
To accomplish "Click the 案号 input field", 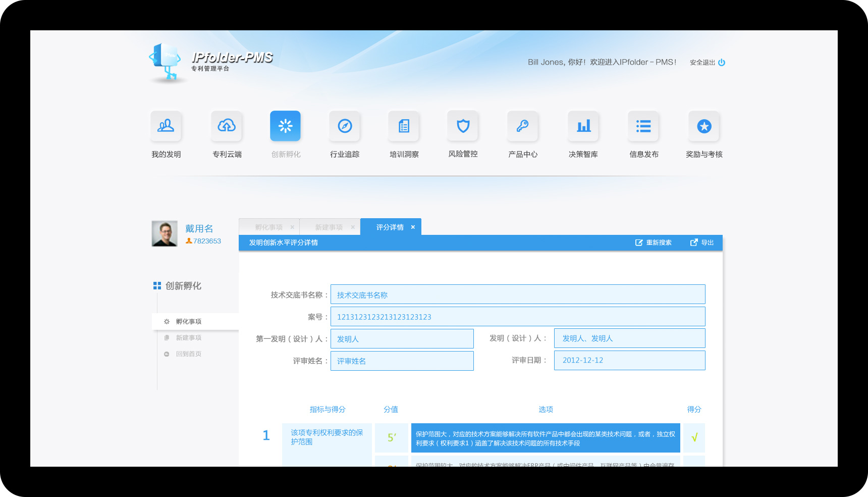I will pos(518,317).
